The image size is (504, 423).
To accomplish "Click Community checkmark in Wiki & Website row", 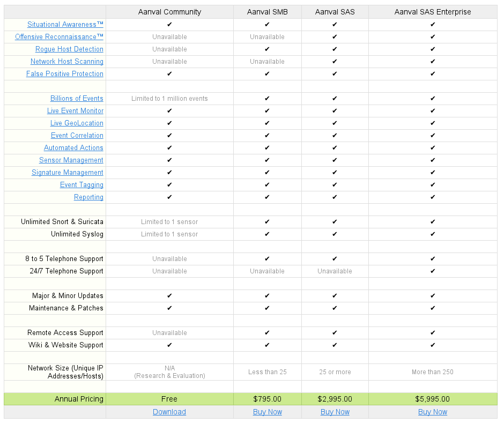I will (x=170, y=345).
